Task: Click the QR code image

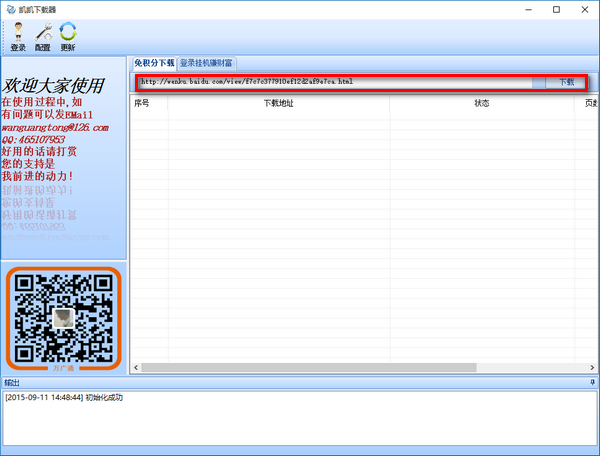Action: 63,318
